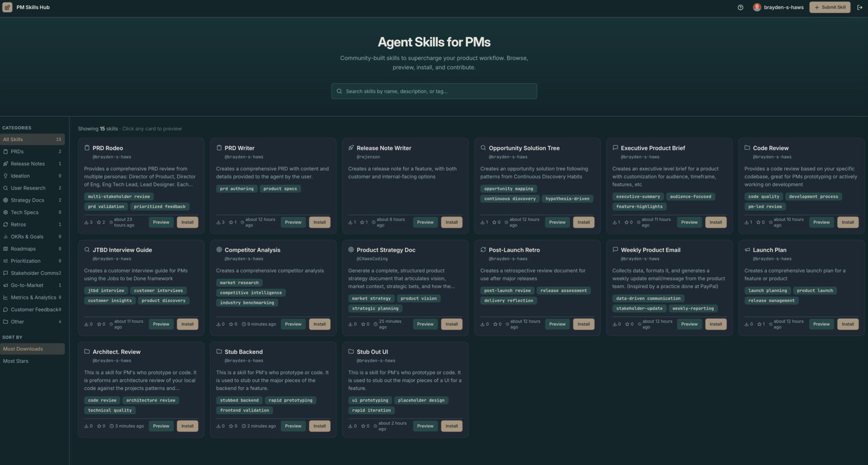Click the 'rapid prototyping' tag
Viewport: 868px width, 465px height.
tap(290, 400)
